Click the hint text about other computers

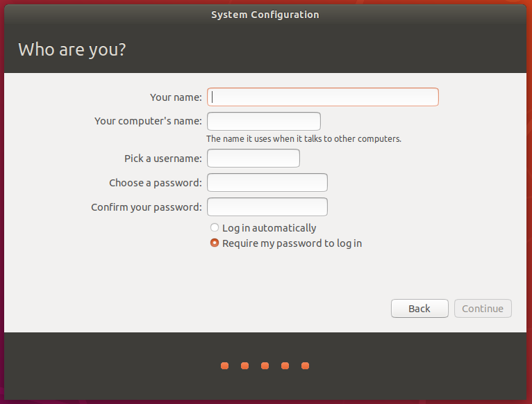304,138
